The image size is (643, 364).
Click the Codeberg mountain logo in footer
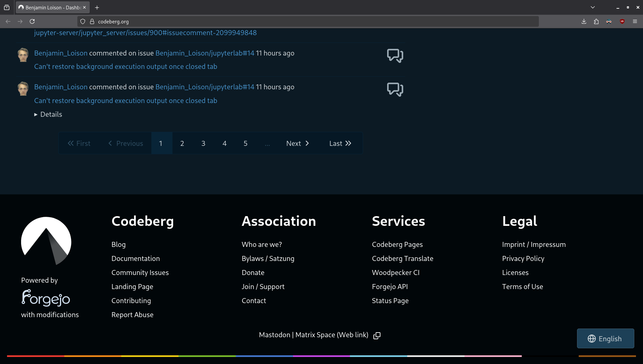pos(46,241)
